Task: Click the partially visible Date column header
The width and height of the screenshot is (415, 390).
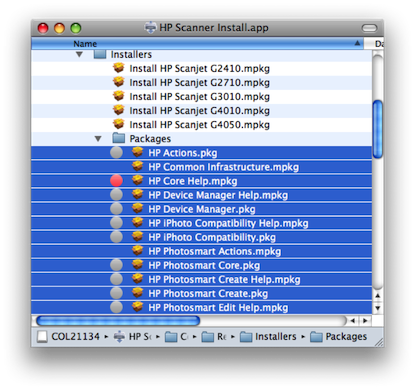Action: (374, 44)
